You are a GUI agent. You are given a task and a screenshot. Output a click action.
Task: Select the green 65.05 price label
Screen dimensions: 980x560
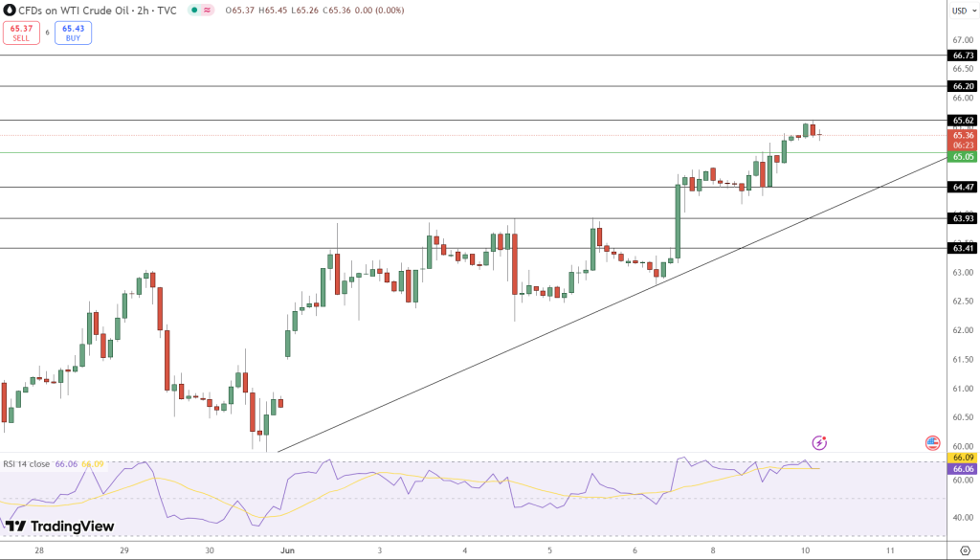963,157
